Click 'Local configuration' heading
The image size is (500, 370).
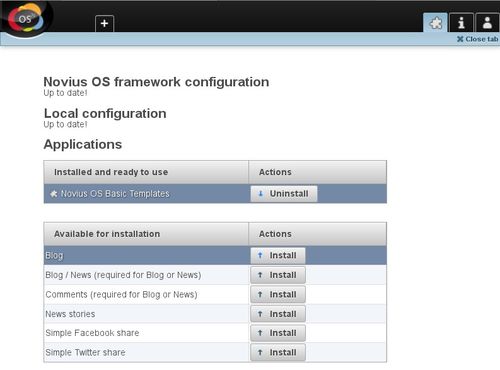click(105, 113)
